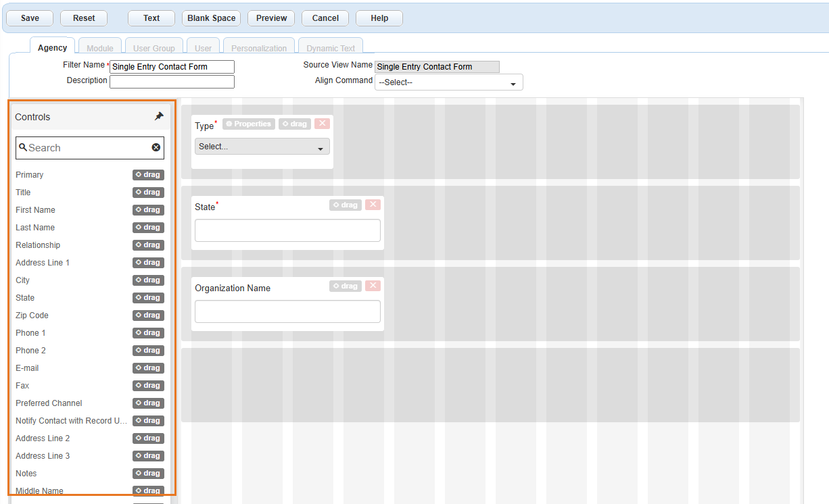Click into the Description input field
Screen dimensions: 829x504
[172, 82]
